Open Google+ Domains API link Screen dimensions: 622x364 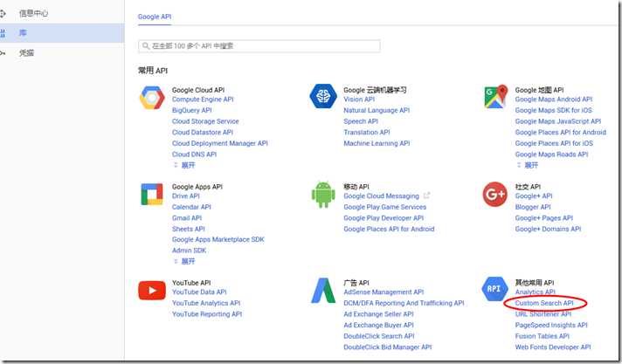[x=549, y=229]
